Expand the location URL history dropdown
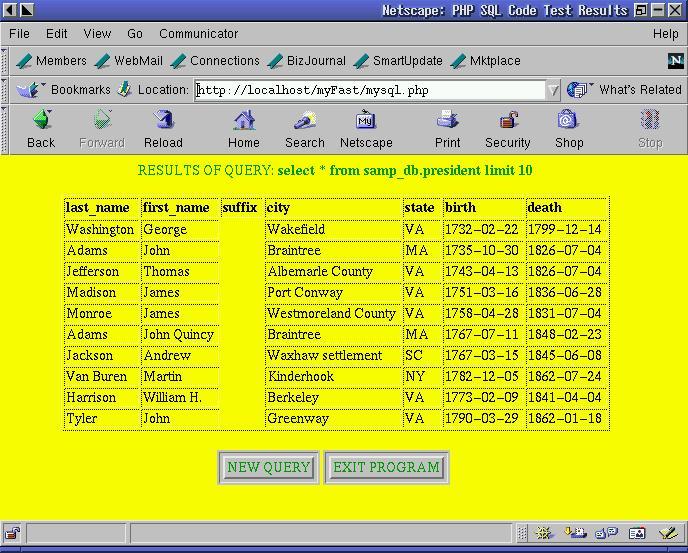 [x=553, y=90]
